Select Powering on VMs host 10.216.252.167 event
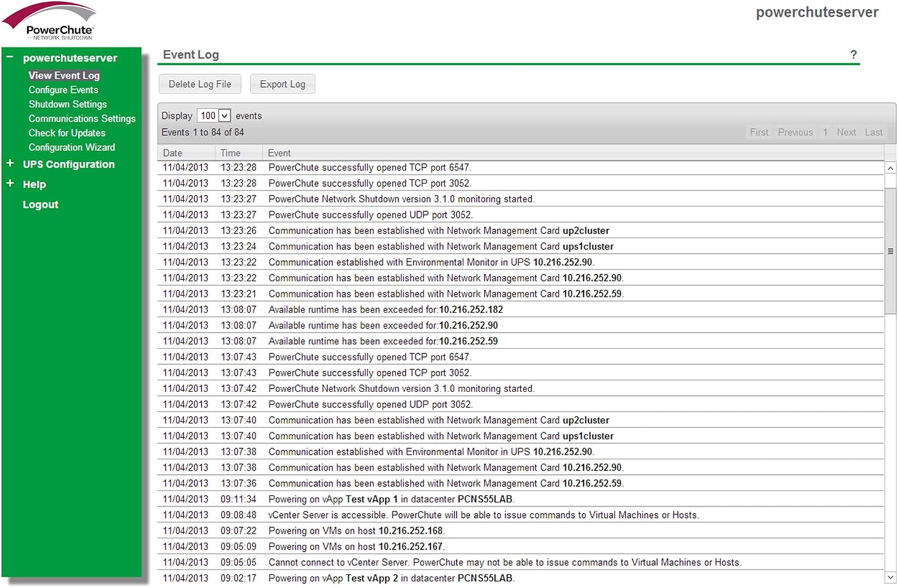 tap(521, 547)
